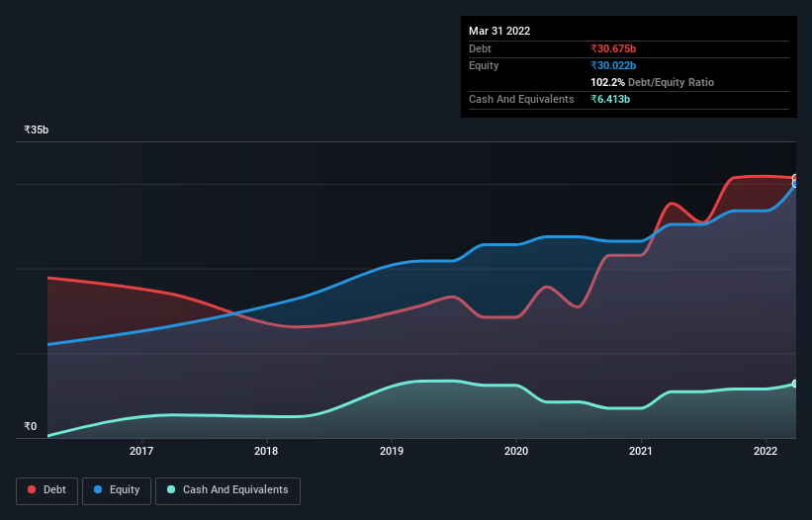Click the teal Cash legend dot
Viewport: 812px width, 520px height.
(x=171, y=489)
